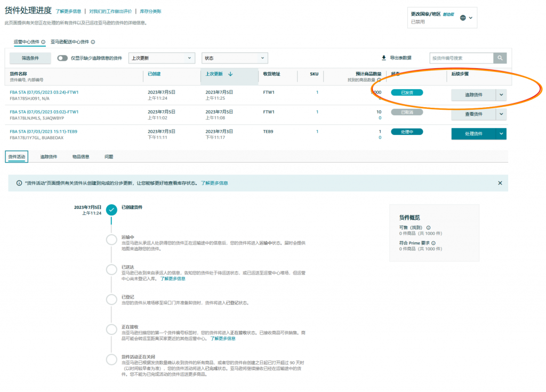Click the 已送达 timeline step circle
546x392 pixels.
tap(111, 269)
